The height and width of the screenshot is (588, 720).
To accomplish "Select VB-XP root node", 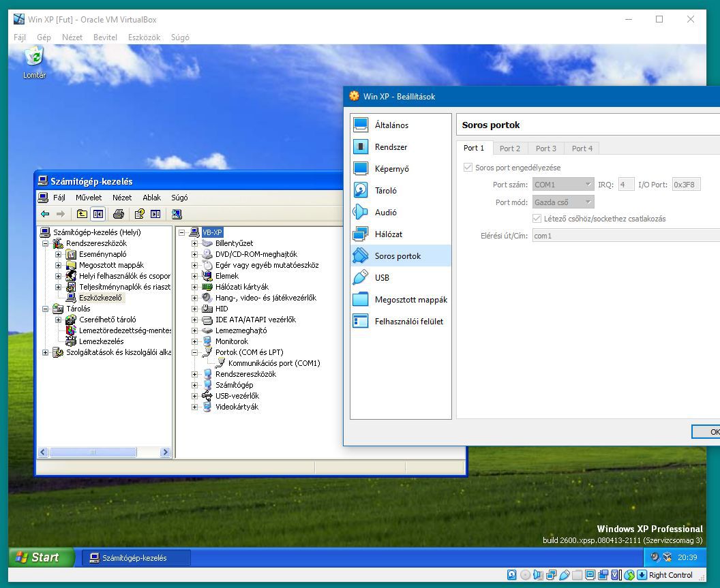I will [x=212, y=232].
